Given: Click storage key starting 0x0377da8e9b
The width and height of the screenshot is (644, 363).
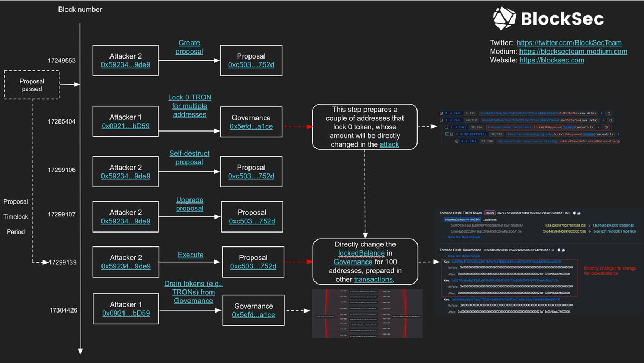Looking at the screenshot, I should (x=505, y=280).
